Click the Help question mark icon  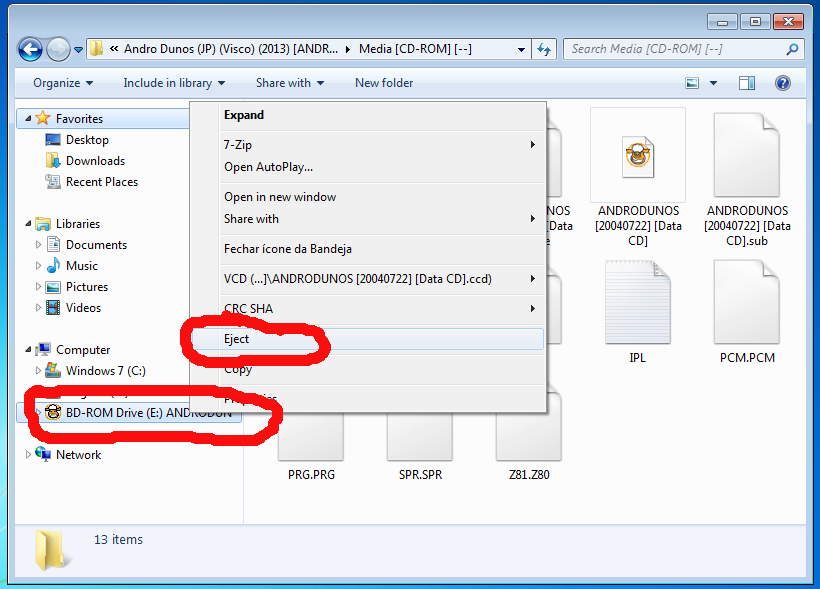783,83
